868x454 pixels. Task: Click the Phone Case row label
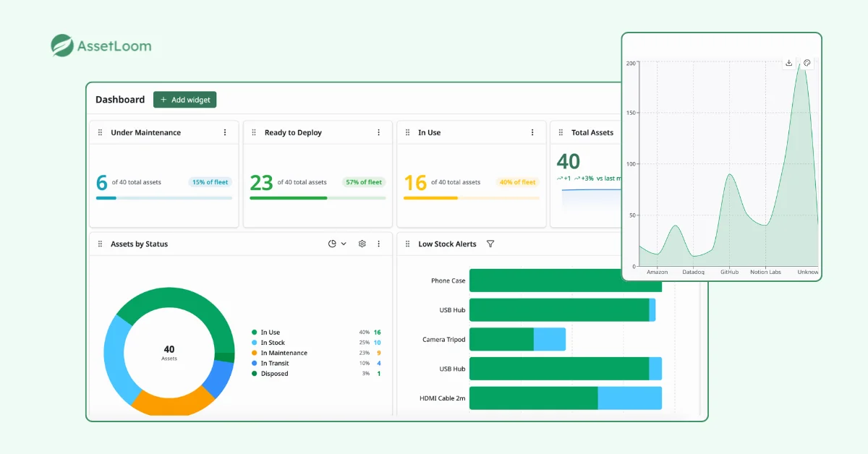point(448,280)
